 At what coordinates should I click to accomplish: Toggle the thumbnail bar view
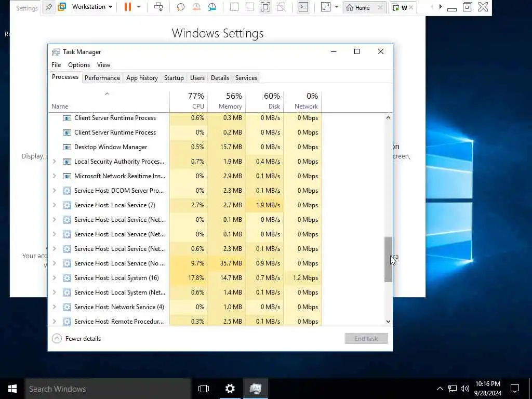[250, 7]
